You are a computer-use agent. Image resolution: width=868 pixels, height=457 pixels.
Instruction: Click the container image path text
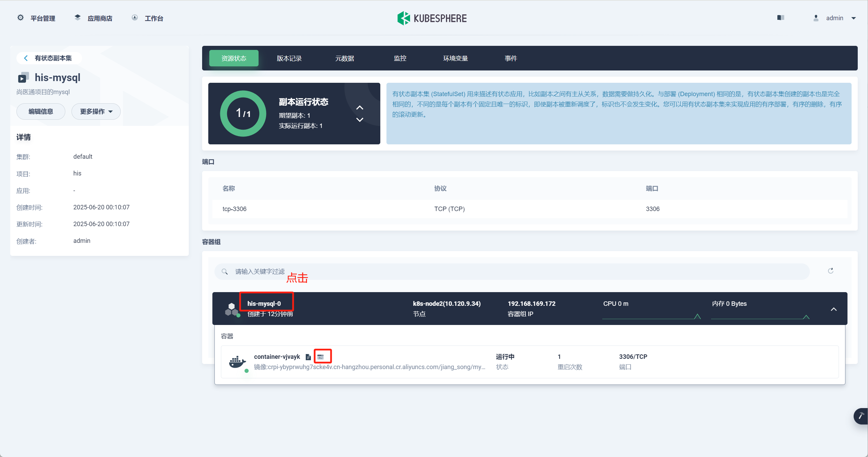[369, 367]
